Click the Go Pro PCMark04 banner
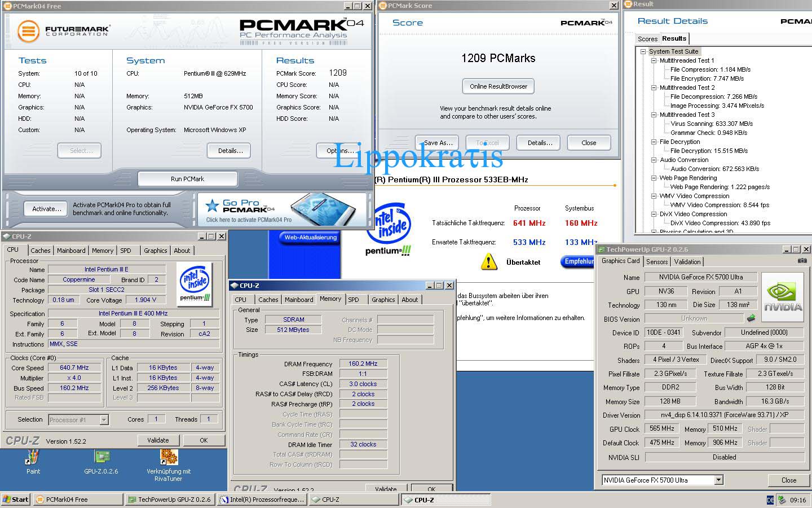This screenshot has width=812, height=508. (283, 209)
